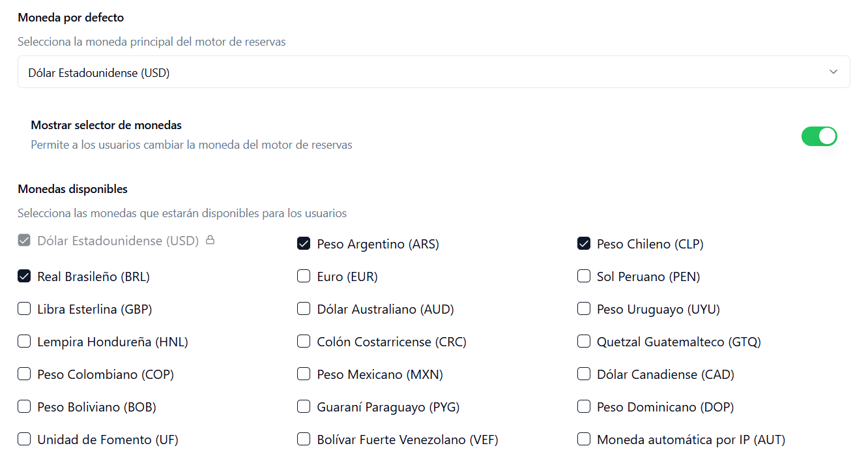868x463 pixels.
Task: Enable Unidad de Fomento (UF)
Action: pyautogui.click(x=24, y=439)
